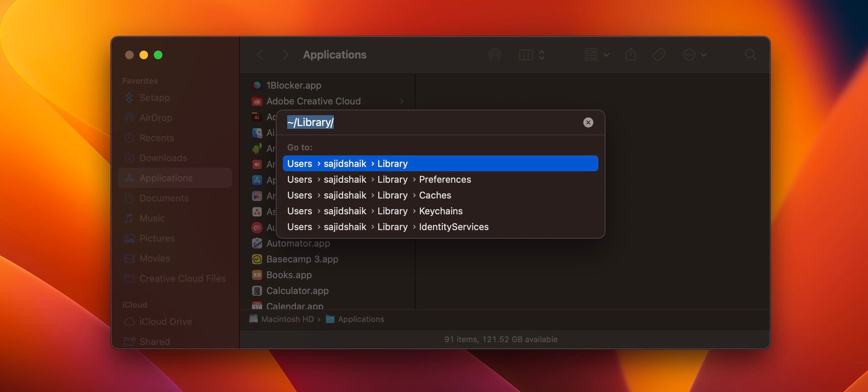Choose the Library › IdentityServices suggestion
Image resolution: width=868 pixels, height=392 pixels.
(440, 227)
